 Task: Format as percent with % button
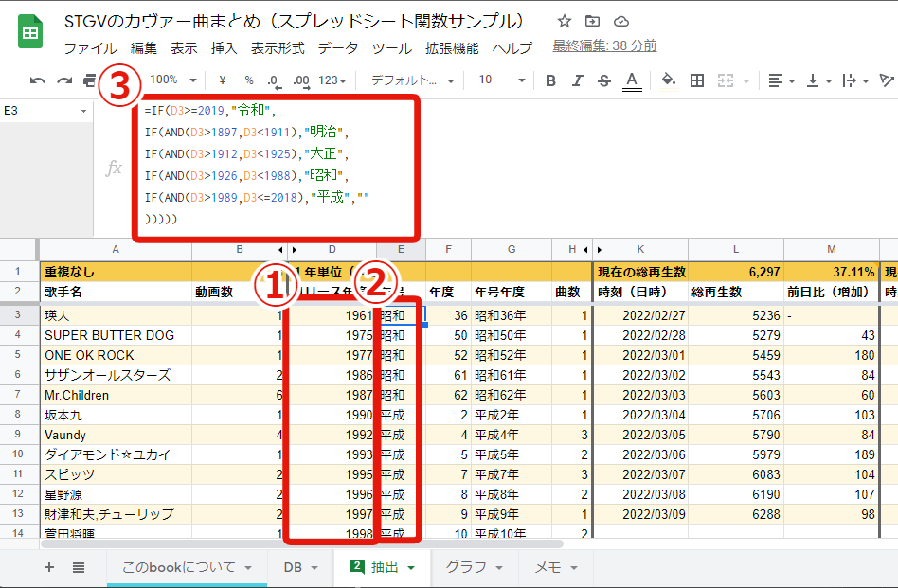point(249,80)
